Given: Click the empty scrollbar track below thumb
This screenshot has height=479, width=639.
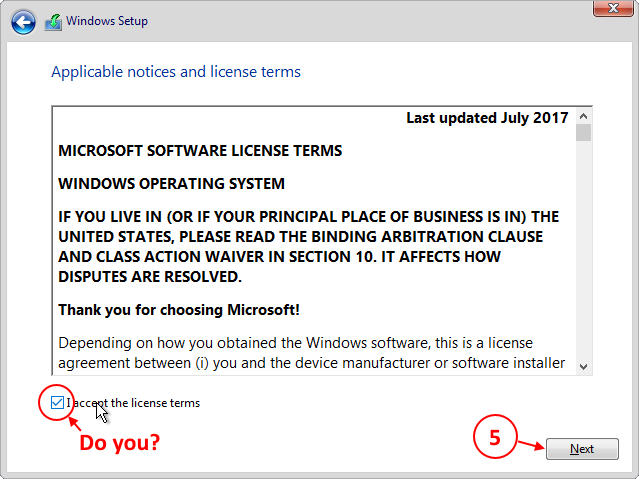Looking at the screenshot, I should pos(583,250).
